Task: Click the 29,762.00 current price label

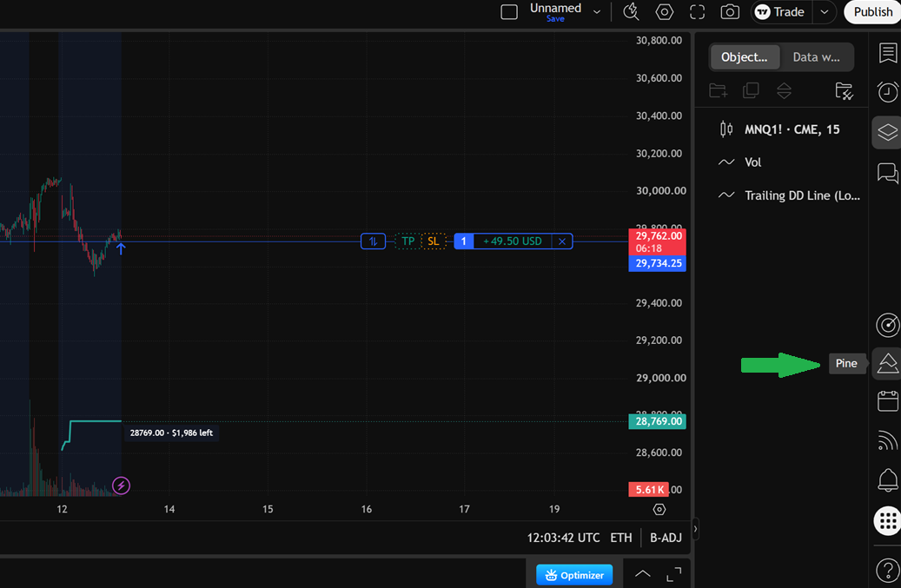Action: pos(658,241)
